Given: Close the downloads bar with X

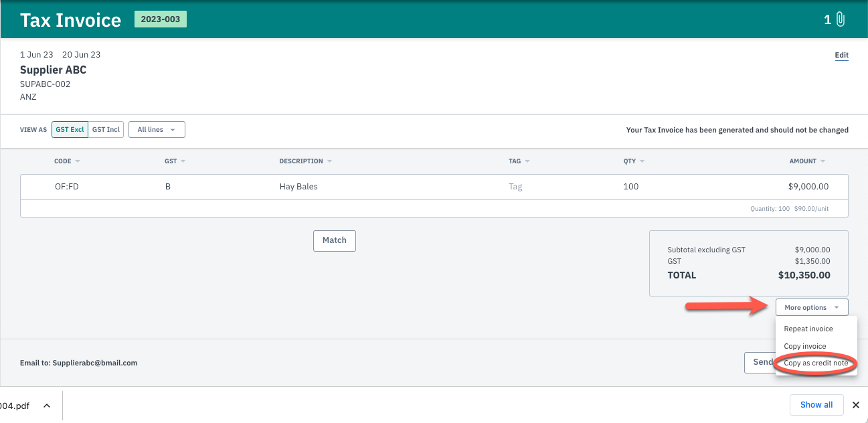Looking at the screenshot, I should point(855,405).
